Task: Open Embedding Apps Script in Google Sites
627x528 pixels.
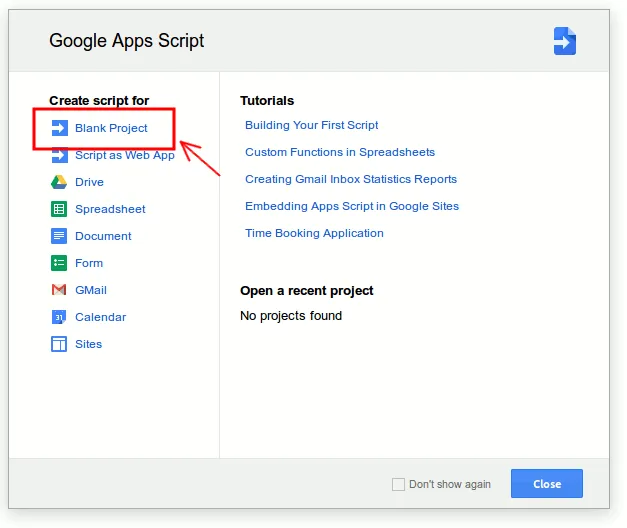Action: point(352,206)
